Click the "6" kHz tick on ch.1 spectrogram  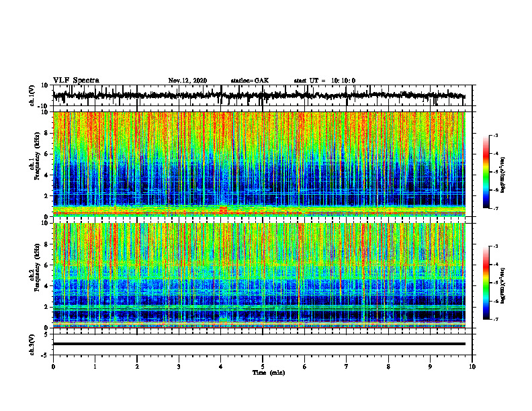[x=46, y=154]
